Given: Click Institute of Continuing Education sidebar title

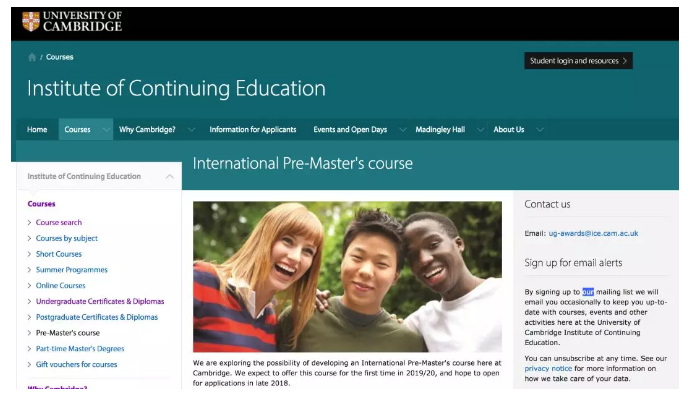Looking at the screenshot, I should (84, 176).
